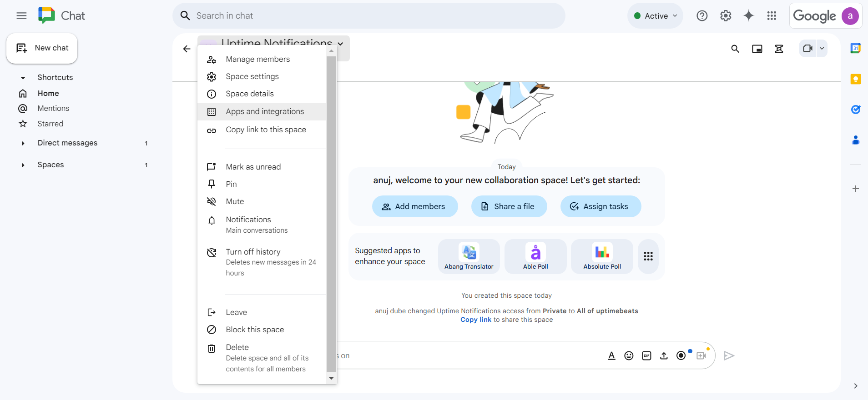
Task: Open Mentions in sidebar
Action: 53,108
